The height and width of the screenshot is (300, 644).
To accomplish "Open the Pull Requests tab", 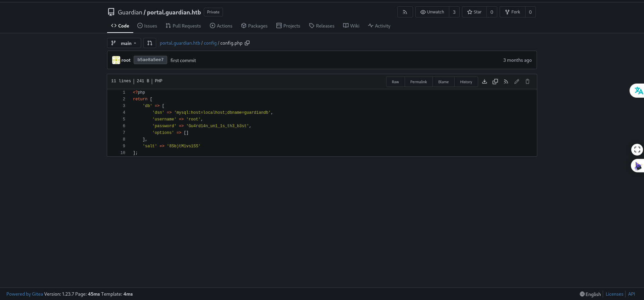I will point(183,26).
